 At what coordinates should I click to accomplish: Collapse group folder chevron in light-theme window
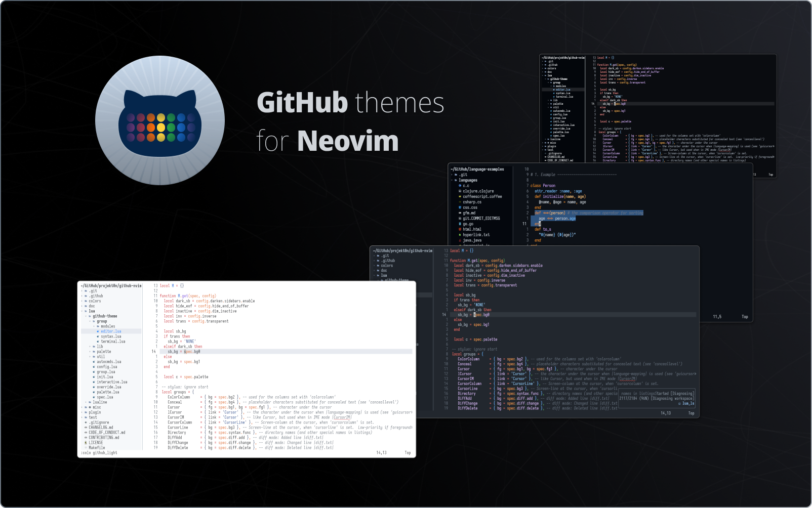[x=90, y=321]
